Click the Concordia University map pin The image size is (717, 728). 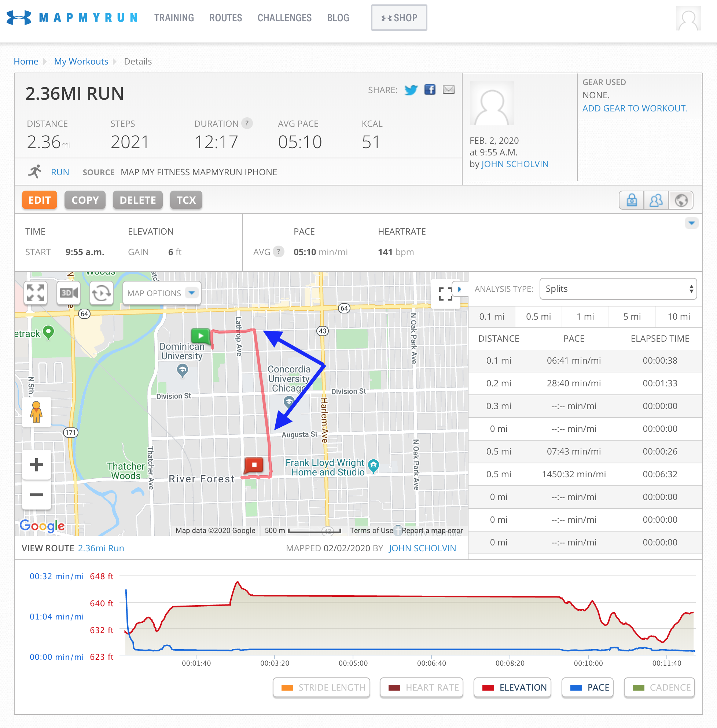click(289, 402)
